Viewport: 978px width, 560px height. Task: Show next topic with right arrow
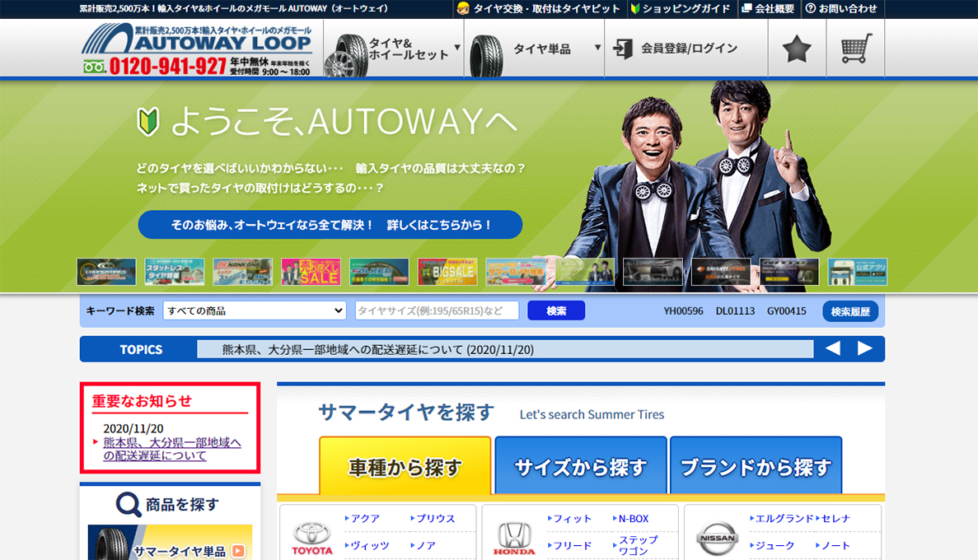[x=864, y=348]
